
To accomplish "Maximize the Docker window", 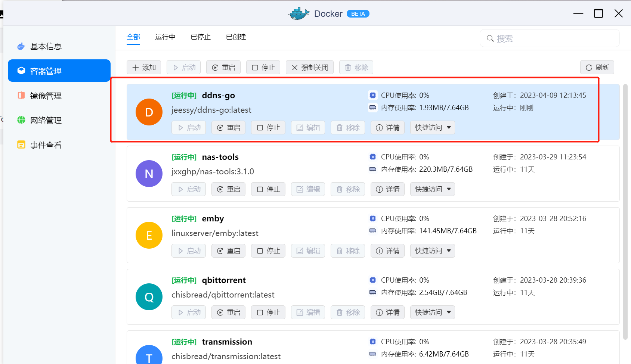I will [598, 13].
